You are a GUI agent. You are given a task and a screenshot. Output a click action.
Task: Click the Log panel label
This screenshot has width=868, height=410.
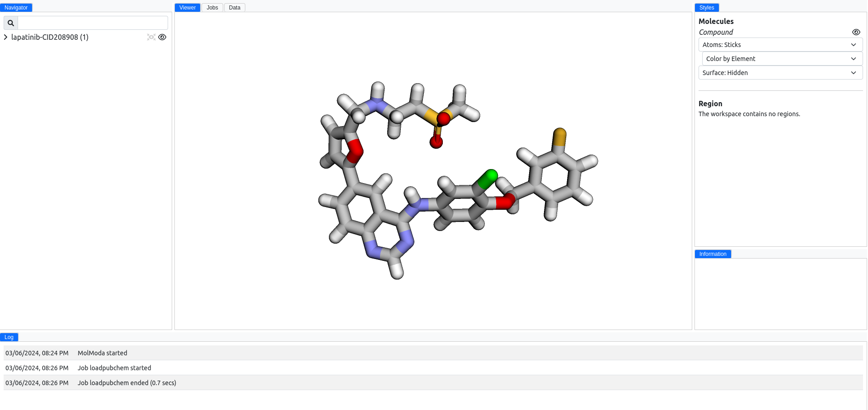pos(9,337)
